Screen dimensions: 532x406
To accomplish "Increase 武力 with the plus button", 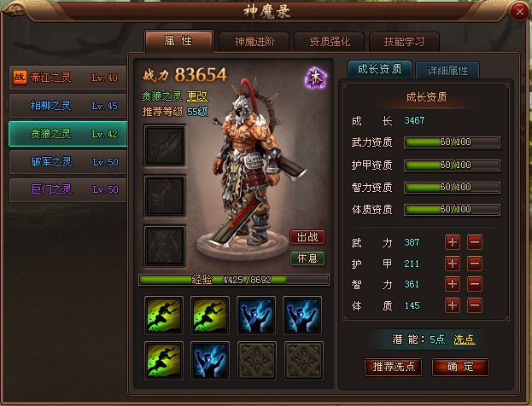I will (x=453, y=242).
